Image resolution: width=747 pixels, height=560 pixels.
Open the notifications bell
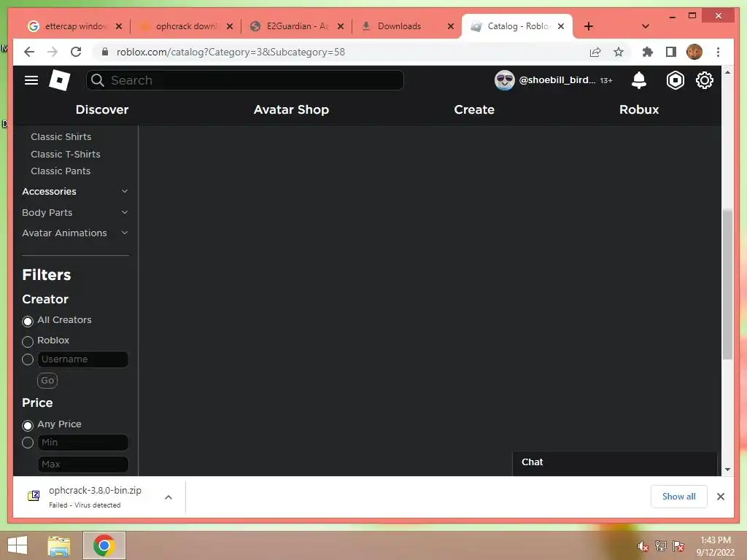639,80
